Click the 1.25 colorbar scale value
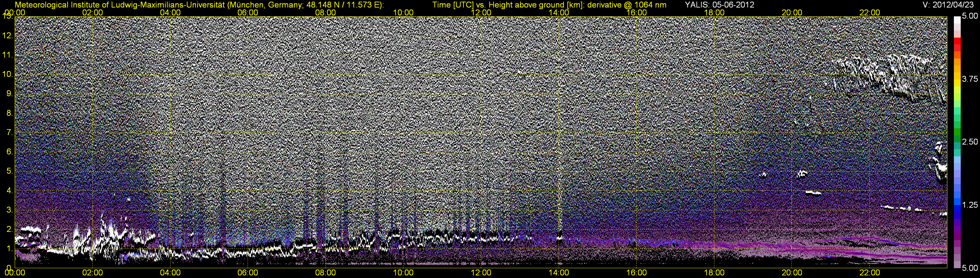The width and height of the screenshot is (980, 278). click(970, 205)
